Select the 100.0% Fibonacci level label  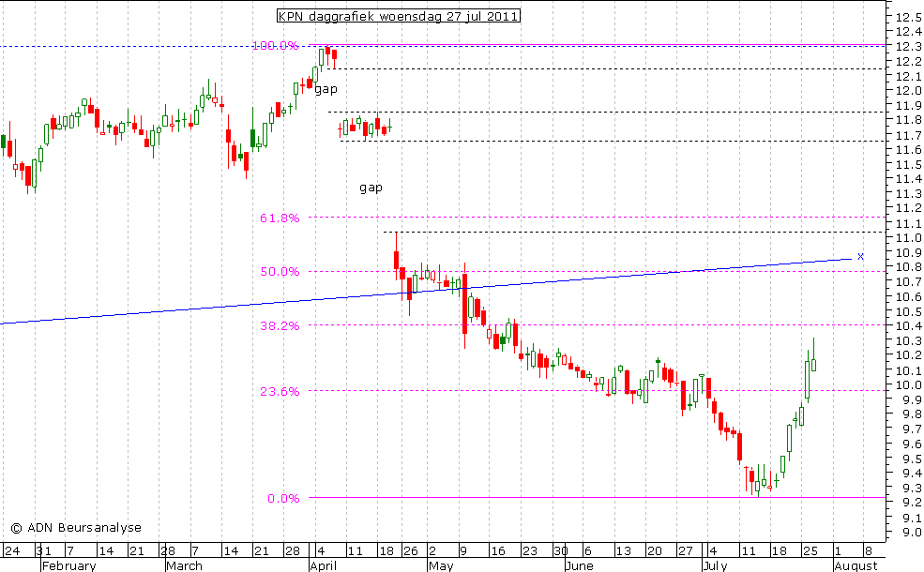tap(275, 45)
